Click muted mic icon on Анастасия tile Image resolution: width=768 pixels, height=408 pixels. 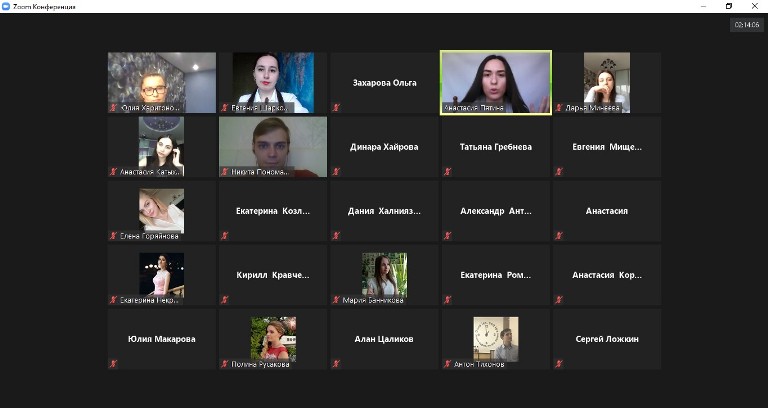[559, 236]
